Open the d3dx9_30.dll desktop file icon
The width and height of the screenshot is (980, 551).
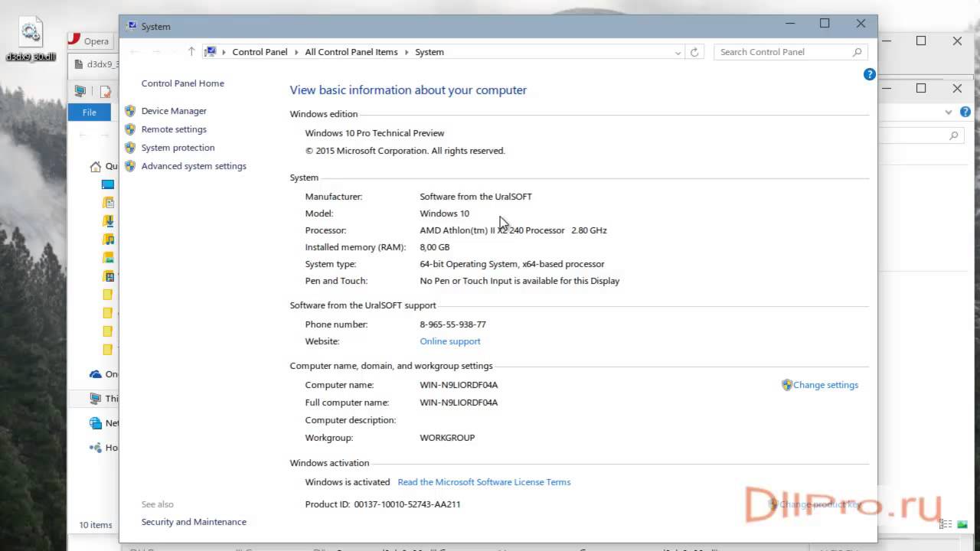tap(31, 38)
